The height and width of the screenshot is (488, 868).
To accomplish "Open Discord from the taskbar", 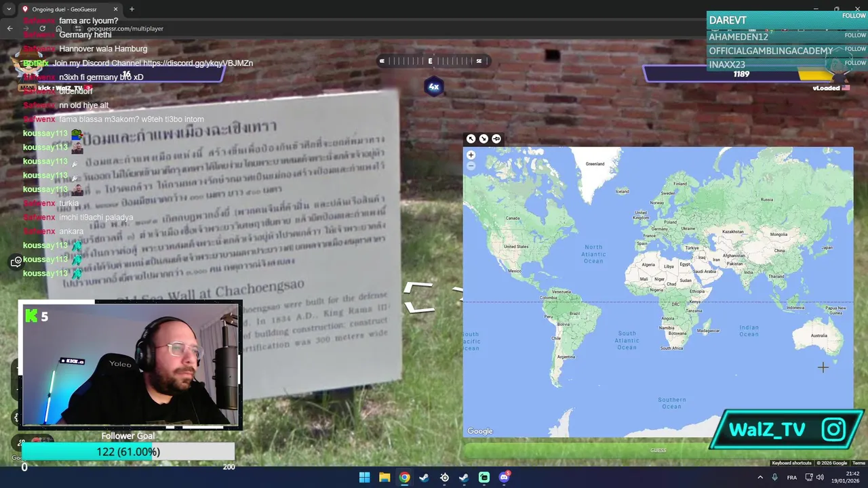I will 504,477.
